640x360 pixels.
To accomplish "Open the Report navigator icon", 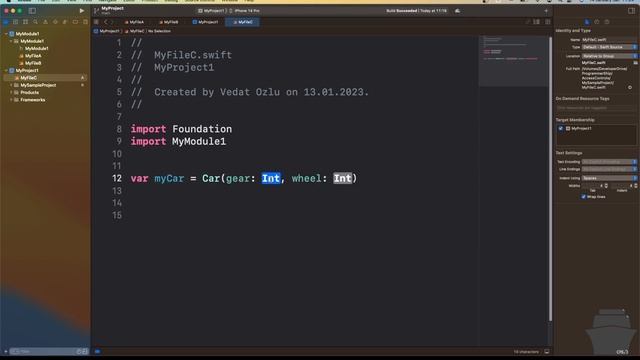I will point(85,22).
